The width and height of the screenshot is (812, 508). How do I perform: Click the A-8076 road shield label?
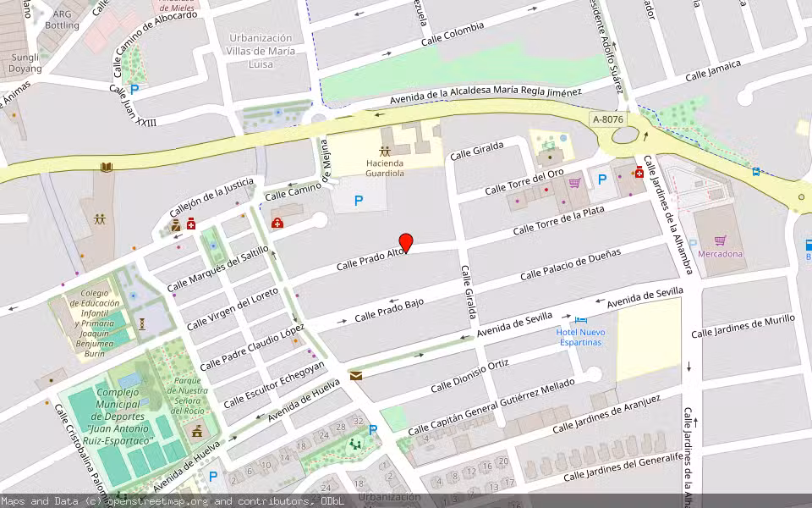[610, 119]
